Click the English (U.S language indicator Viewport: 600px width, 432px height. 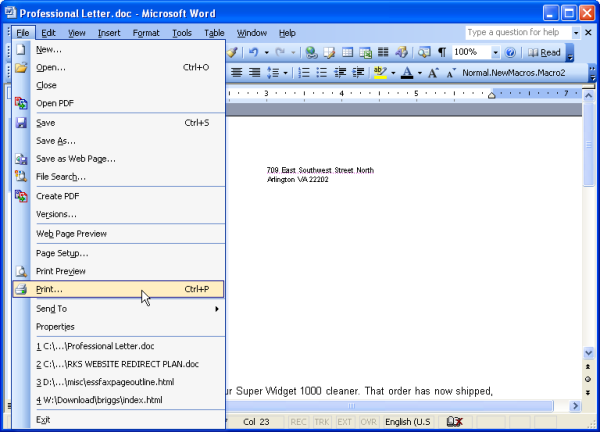(408, 422)
